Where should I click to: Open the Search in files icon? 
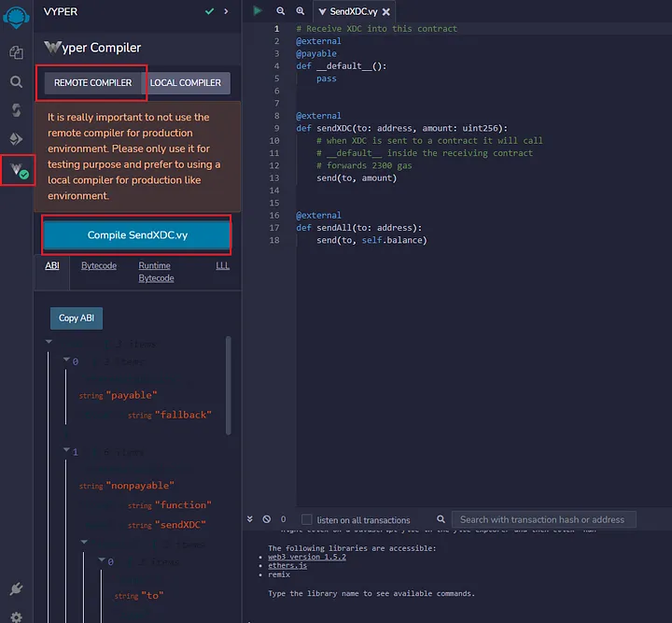click(16, 81)
